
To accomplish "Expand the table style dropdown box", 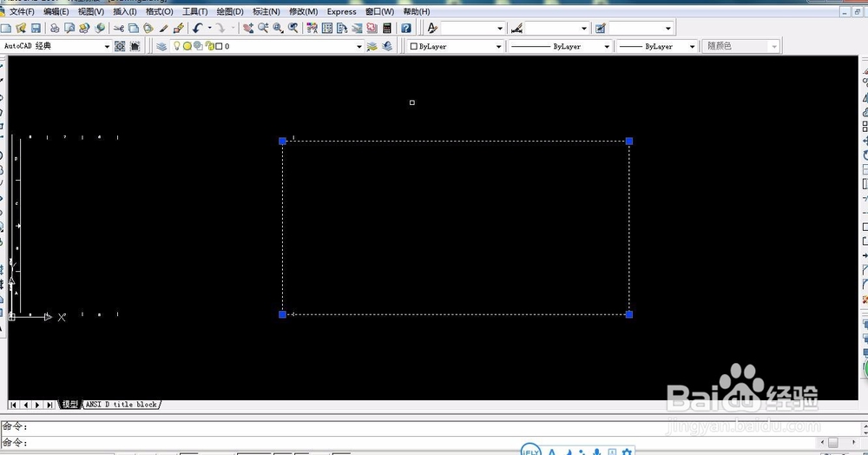I will tap(668, 28).
